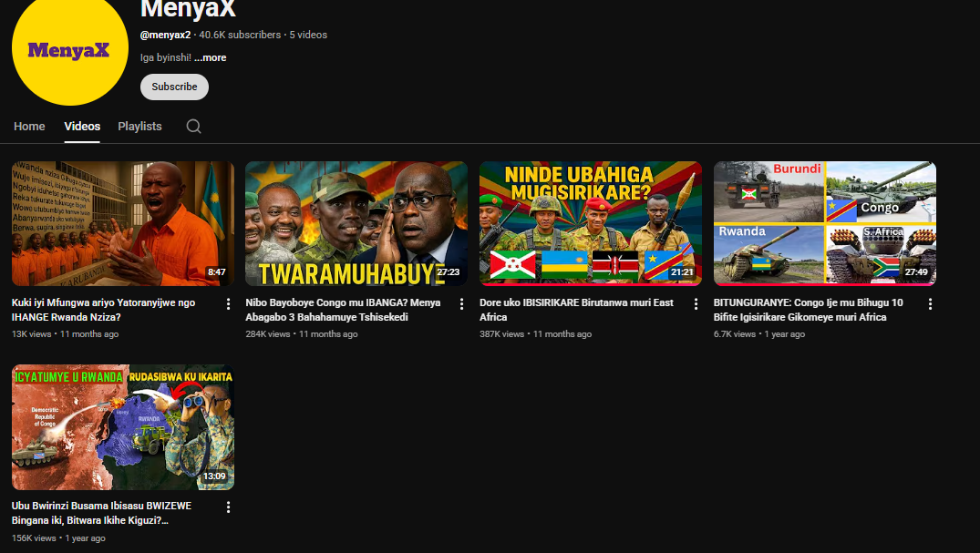Open 'Nibo Bayoboye Congo mu IBANGA' video title
980x553 pixels.
343,310
